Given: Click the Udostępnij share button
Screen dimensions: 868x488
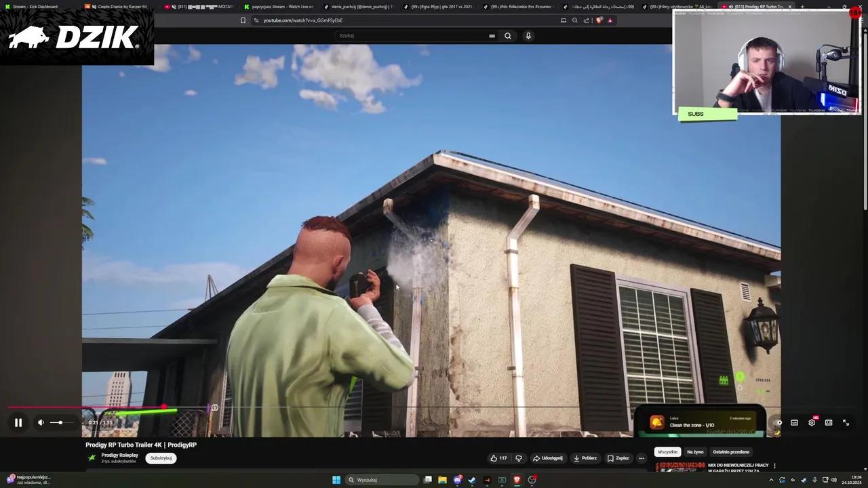Looking at the screenshot, I should [x=547, y=458].
